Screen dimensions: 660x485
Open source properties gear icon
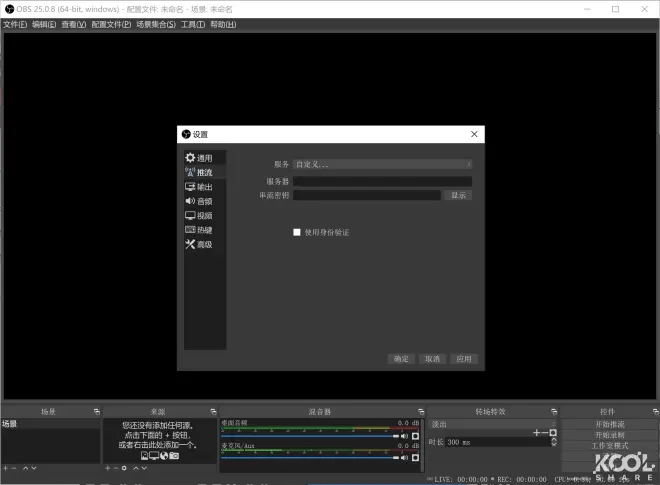click(124, 468)
